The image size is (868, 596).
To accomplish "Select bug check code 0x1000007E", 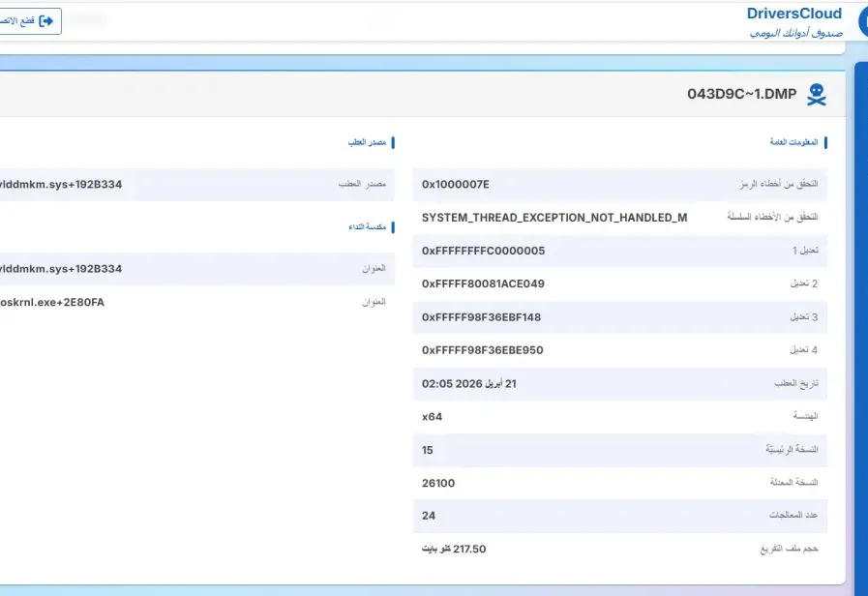I will click(456, 184).
